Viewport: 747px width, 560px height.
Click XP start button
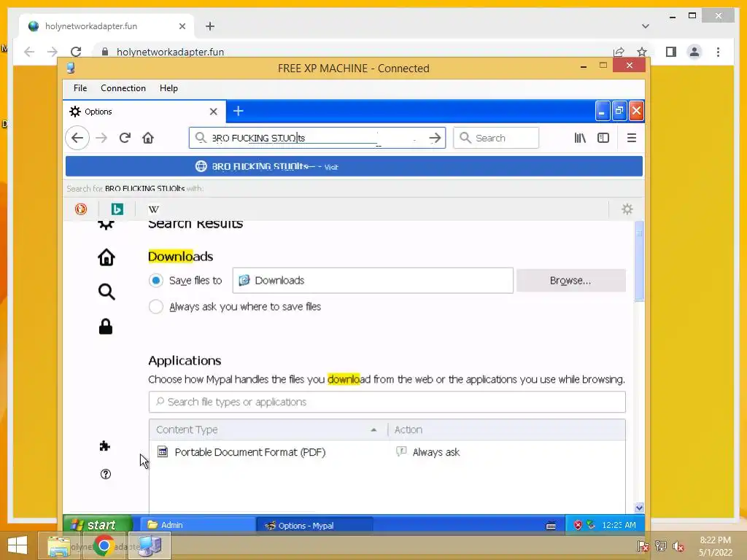coord(97,525)
